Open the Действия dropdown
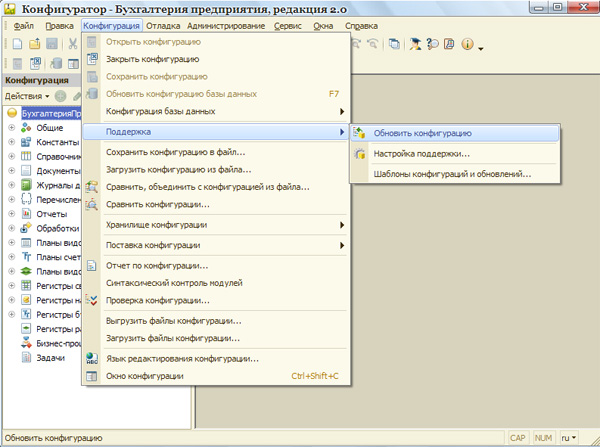 click(x=27, y=96)
